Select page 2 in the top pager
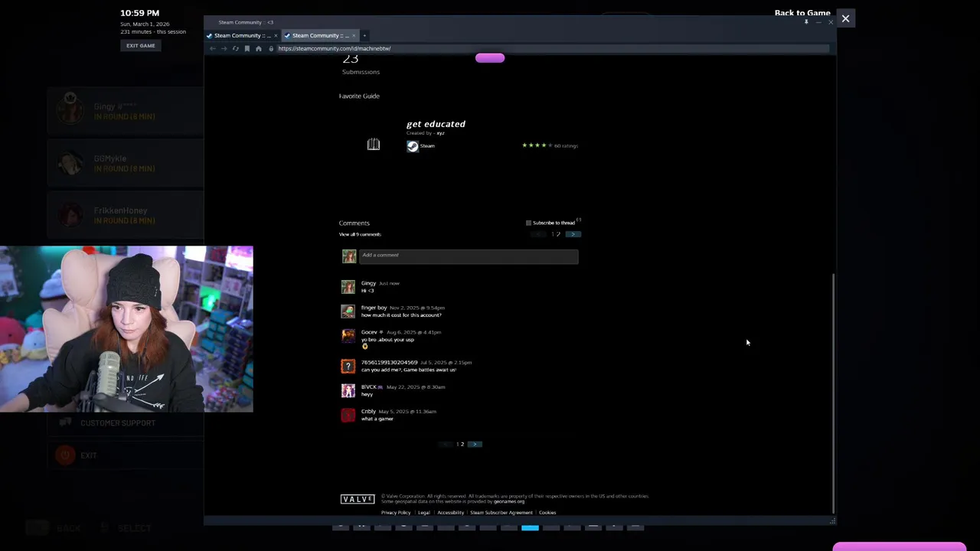 pyautogui.click(x=558, y=234)
